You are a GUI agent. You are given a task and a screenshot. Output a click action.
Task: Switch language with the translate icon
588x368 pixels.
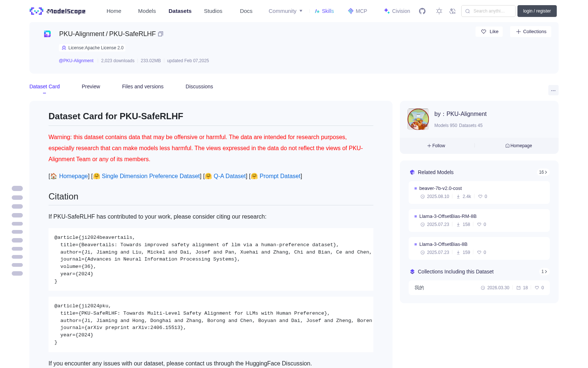coord(452,11)
